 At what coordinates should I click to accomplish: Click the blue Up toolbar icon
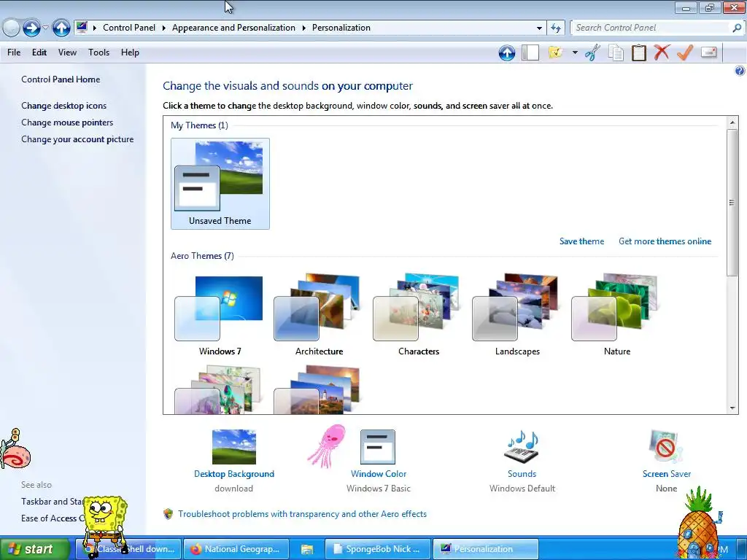tap(507, 52)
